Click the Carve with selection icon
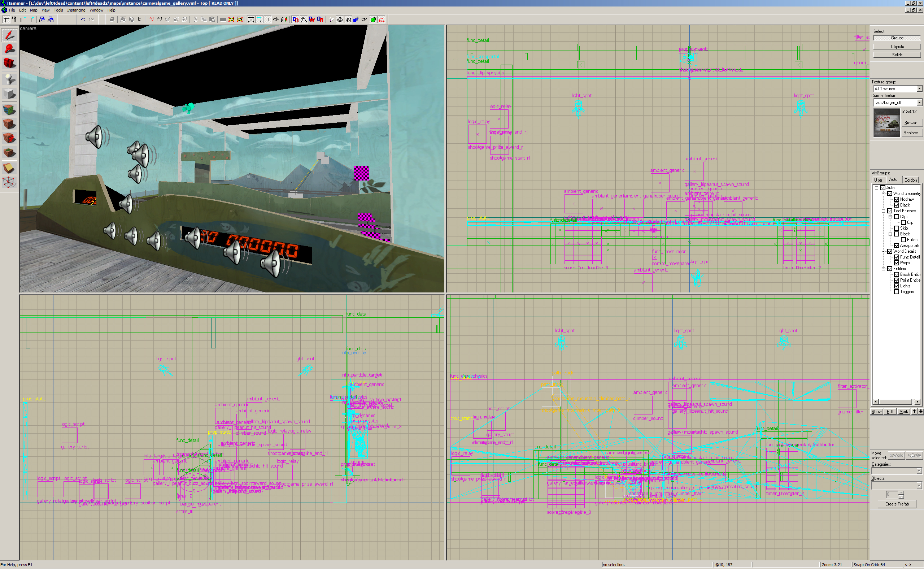 (112, 19)
